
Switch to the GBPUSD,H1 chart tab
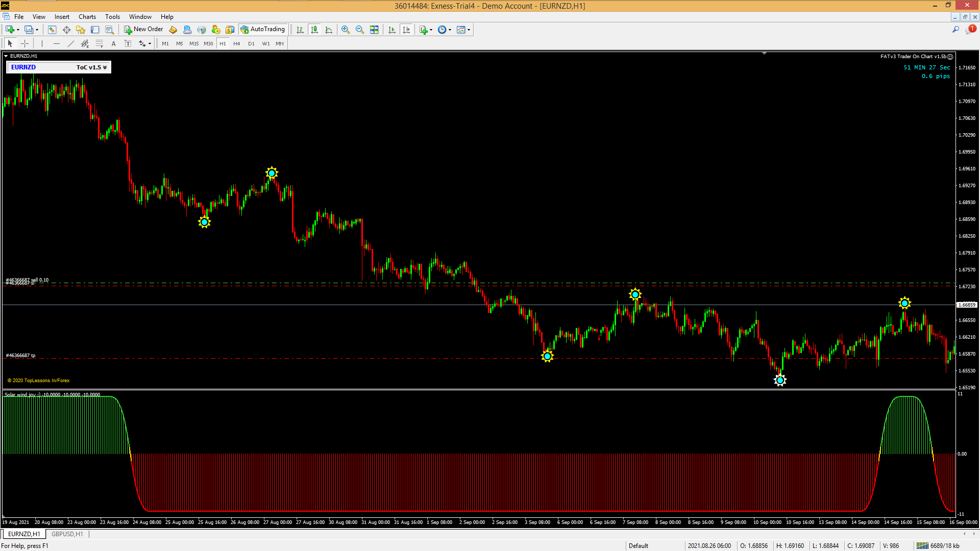pyautogui.click(x=67, y=534)
